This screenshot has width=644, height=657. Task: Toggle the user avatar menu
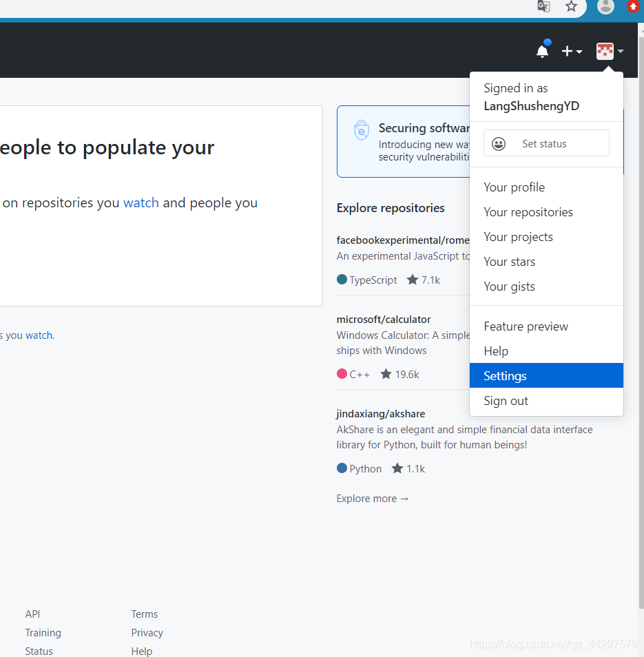[610, 51]
